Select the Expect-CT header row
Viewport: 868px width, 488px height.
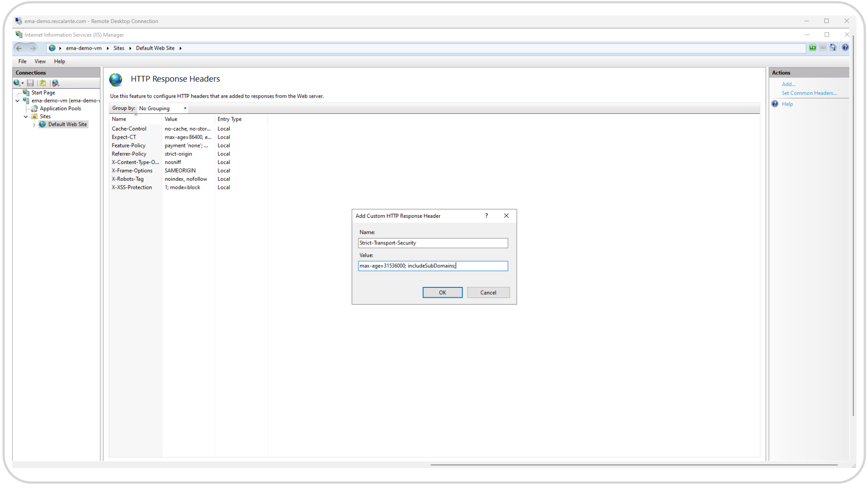click(x=188, y=137)
